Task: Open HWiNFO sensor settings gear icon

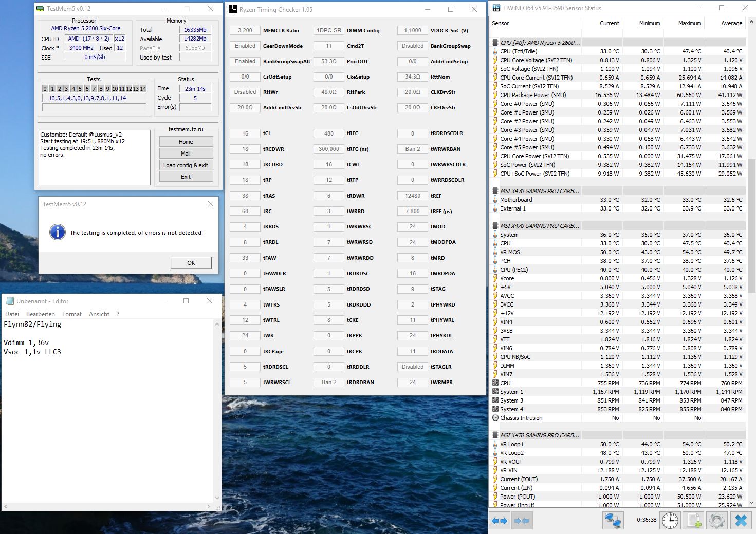Action: click(x=716, y=520)
